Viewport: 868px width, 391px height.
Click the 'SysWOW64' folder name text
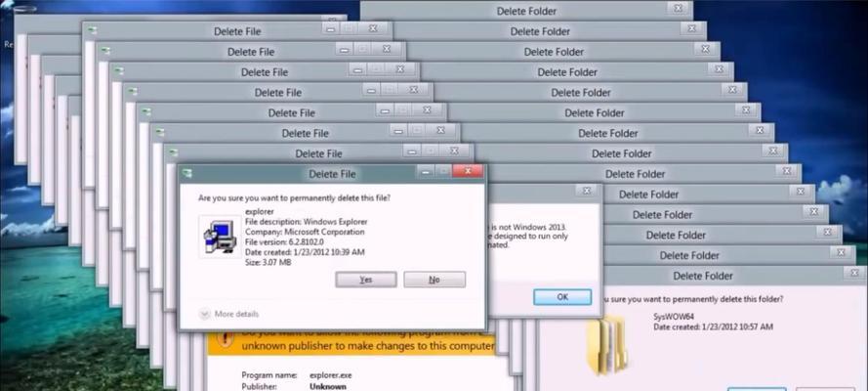coord(674,317)
